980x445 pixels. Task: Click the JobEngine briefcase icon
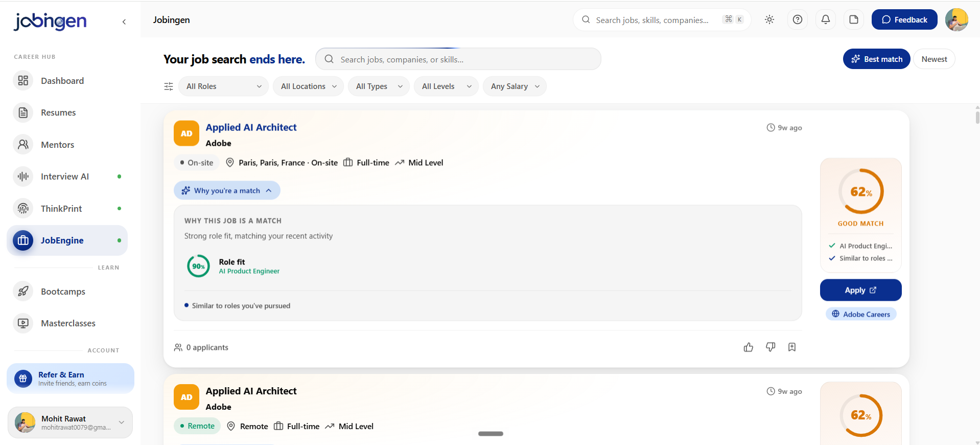23,240
